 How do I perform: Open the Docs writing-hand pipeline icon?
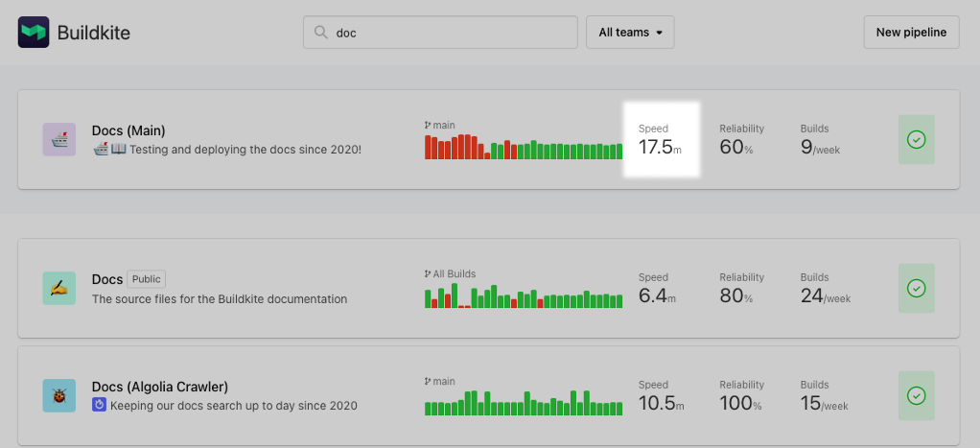coord(59,289)
